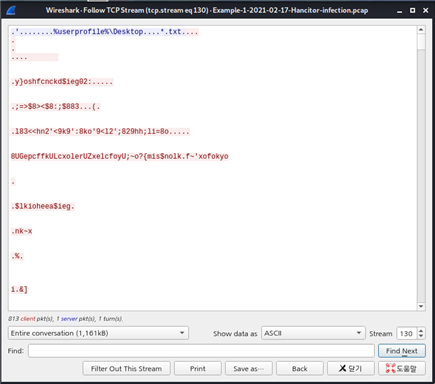Open the Entire conversation dropdown
The width and height of the screenshot is (435, 384).
pos(98,333)
